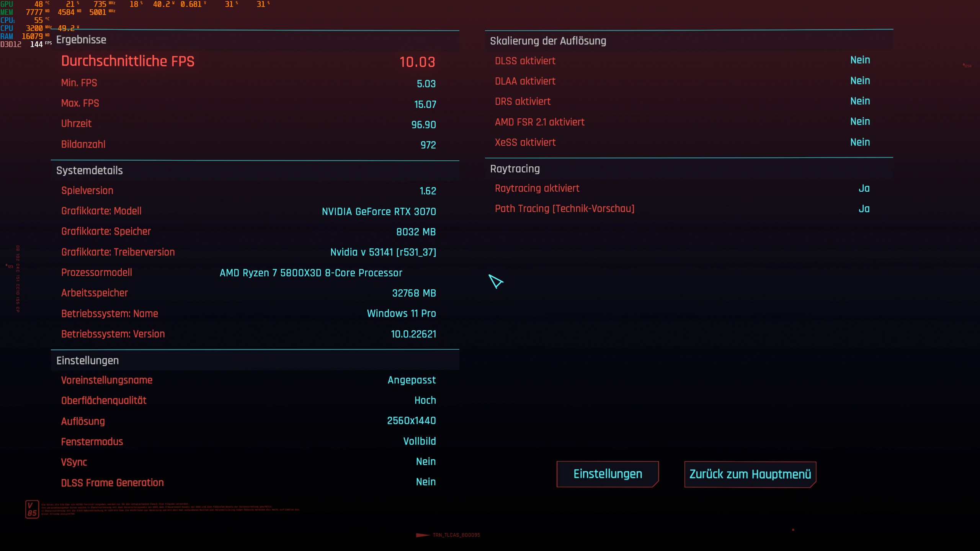Select the Ergebnisse section header
The image size is (980, 551).
pyautogui.click(x=81, y=40)
